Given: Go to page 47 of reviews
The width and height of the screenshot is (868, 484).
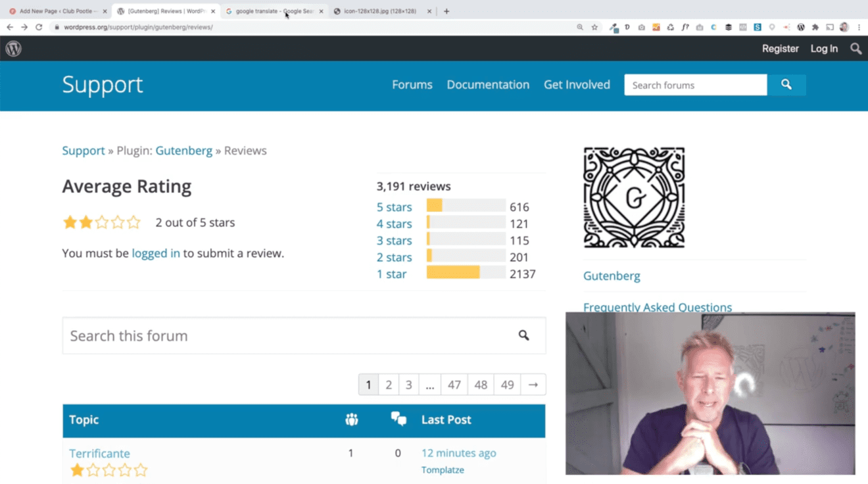Looking at the screenshot, I should [454, 385].
